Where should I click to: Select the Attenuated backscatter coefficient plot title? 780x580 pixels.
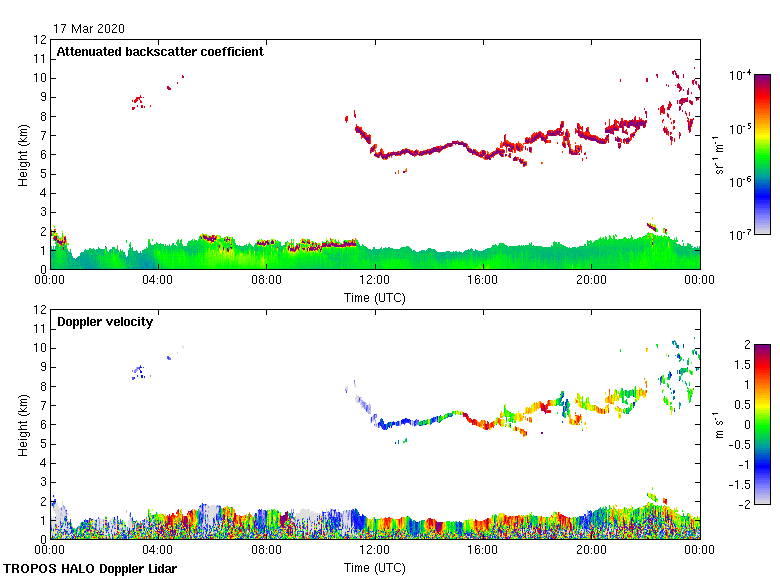pos(160,52)
